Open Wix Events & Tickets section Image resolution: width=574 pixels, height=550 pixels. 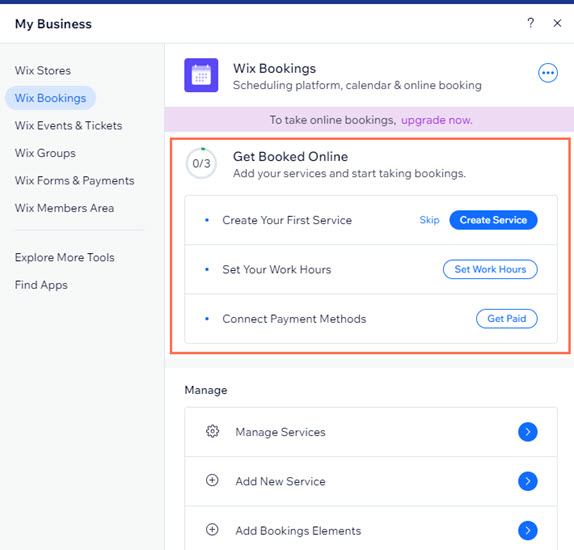[x=68, y=126]
